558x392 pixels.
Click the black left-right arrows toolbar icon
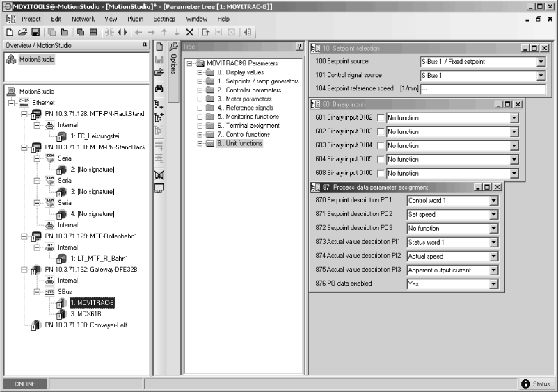coord(122,33)
